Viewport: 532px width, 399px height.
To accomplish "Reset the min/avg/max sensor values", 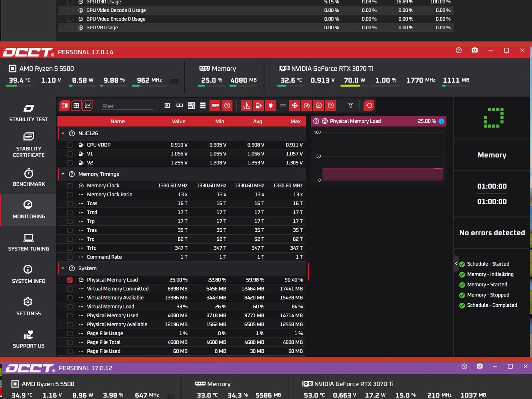I will 369,105.
